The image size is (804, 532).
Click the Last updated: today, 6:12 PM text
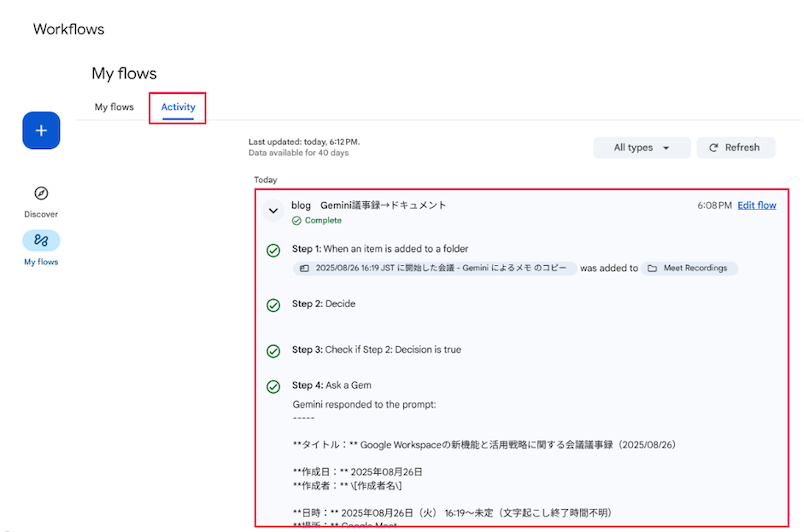click(x=304, y=141)
